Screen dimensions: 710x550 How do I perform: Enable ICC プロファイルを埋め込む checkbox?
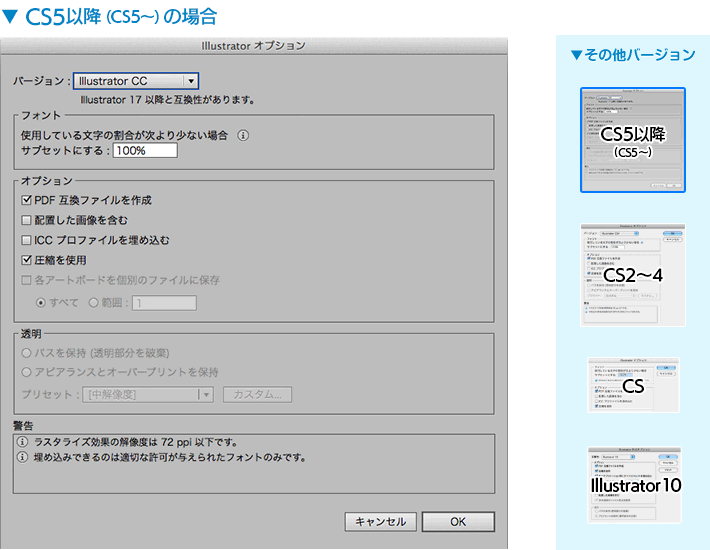(x=27, y=240)
